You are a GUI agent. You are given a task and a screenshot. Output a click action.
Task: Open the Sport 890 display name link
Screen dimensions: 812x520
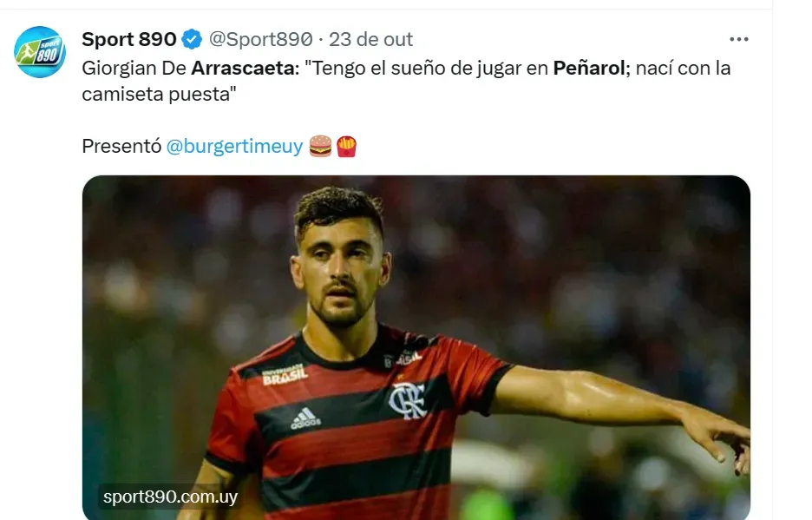click(129, 39)
